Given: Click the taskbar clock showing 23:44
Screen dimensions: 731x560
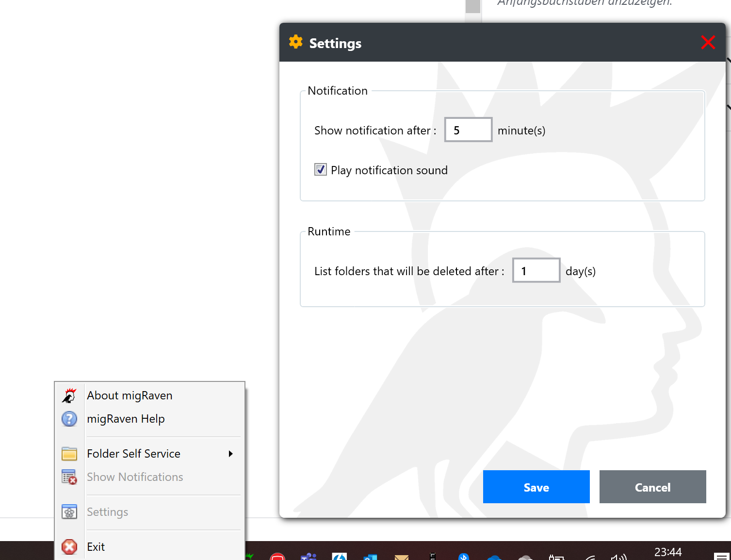Looking at the screenshot, I should [x=668, y=552].
